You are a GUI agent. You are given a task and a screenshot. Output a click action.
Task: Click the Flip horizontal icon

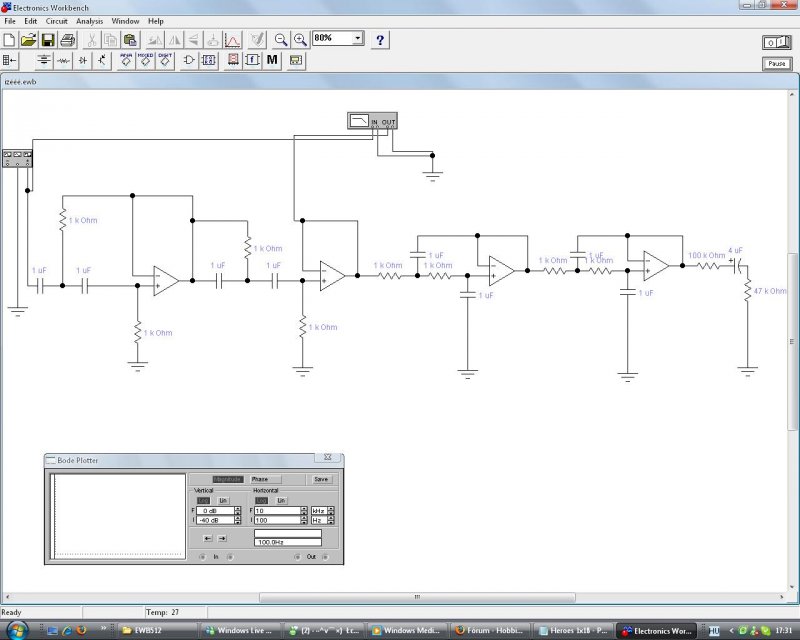point(174,39)
